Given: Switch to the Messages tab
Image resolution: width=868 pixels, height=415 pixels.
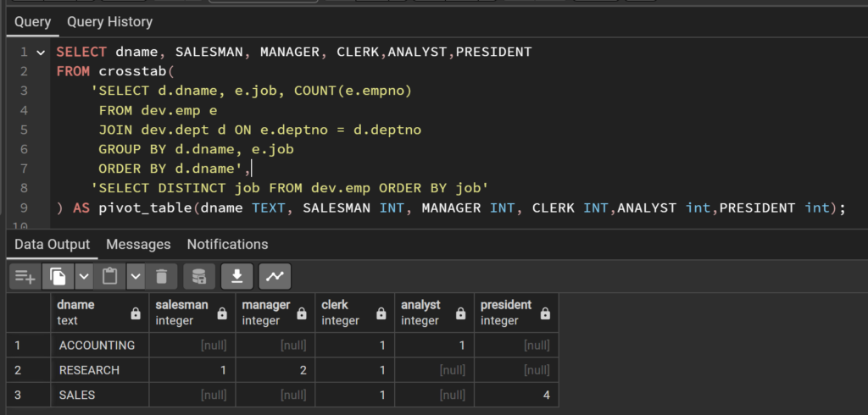Looking at the screenshot, I should 138,245.
